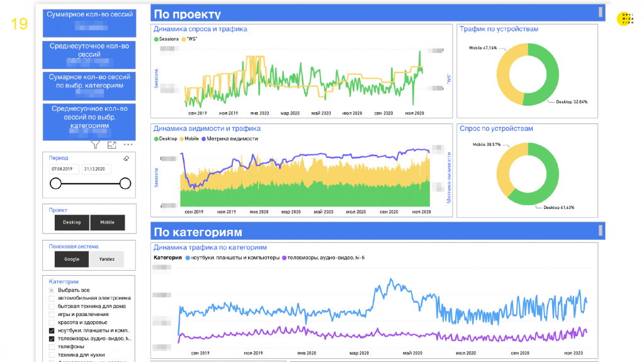Screen dimensions: 644x362
Task: Click the Desktop legend entry in visibility chart
Action: pos(166,139)
